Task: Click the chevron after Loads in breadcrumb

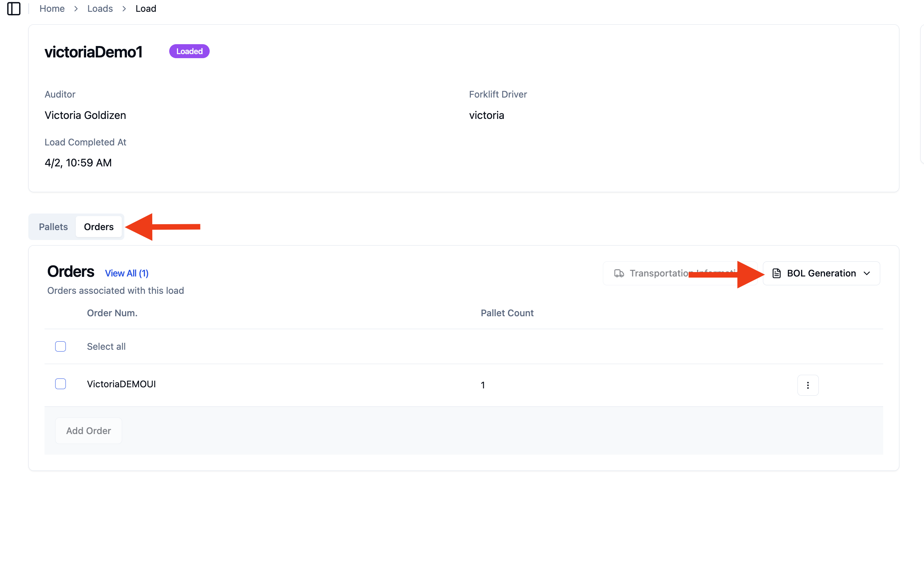Action: click(x=124, y=8)
